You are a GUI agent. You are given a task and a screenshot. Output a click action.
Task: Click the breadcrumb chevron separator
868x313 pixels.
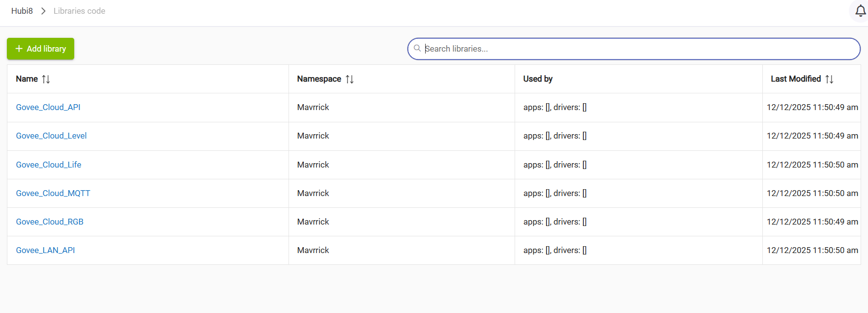[x=43, y=11]
